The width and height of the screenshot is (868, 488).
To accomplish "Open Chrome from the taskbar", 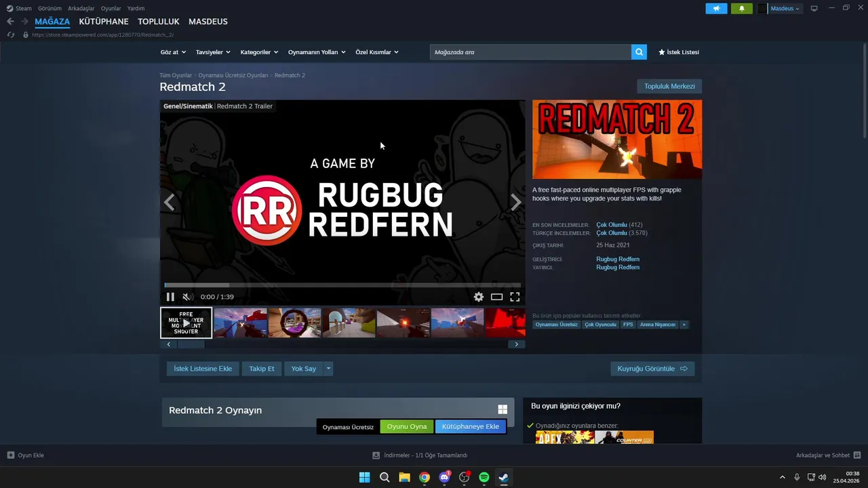I will 425,477.
